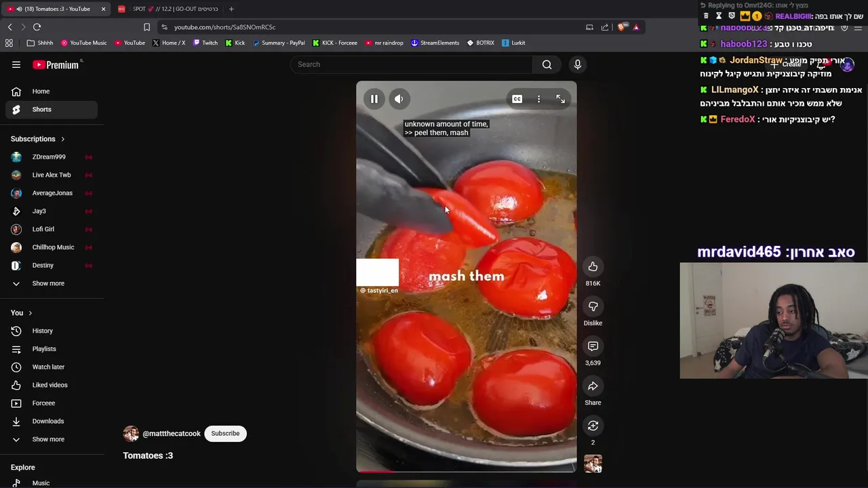Click the video progress bar
Image resolution: width=868 pixels, height=488 pixels.
[x=467, y=470]
